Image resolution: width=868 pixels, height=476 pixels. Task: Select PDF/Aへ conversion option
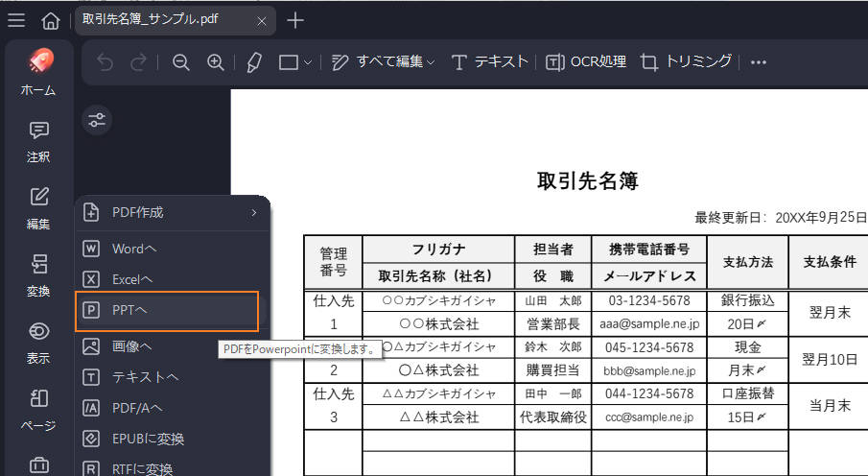(172, 409)
